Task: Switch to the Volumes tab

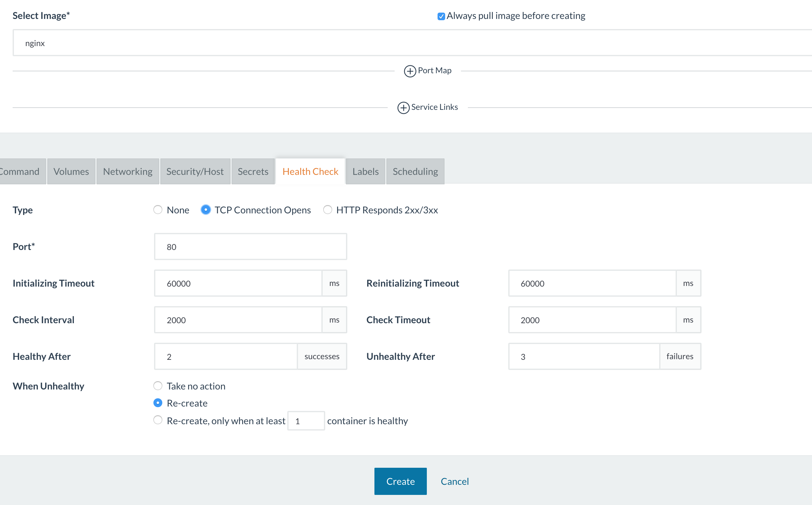Action: pyautogui.click(x=71, y=170)
